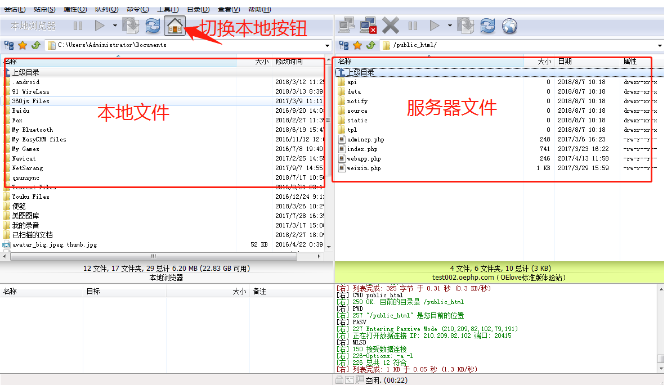Click the globe icon in server toolbar
This screenshot has height=389, width=664.
(x=509, y=26)
